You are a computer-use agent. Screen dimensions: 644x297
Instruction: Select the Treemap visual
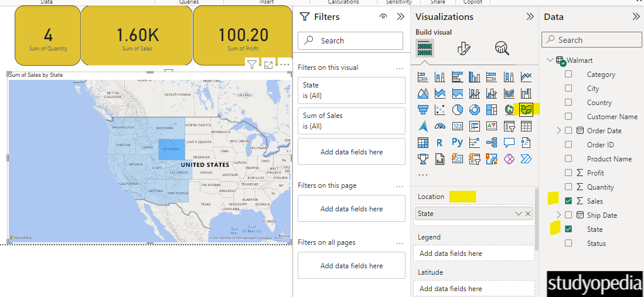click(492, 109)
